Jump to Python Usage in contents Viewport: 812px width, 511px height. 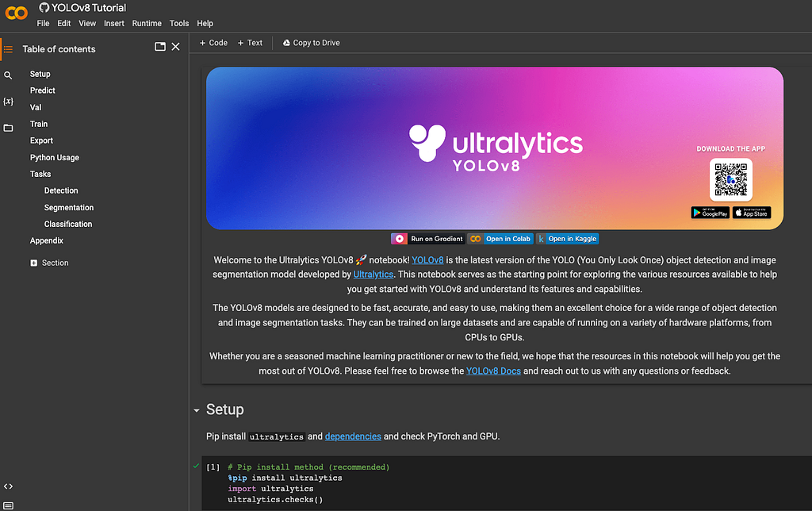(x=55, y=158)
